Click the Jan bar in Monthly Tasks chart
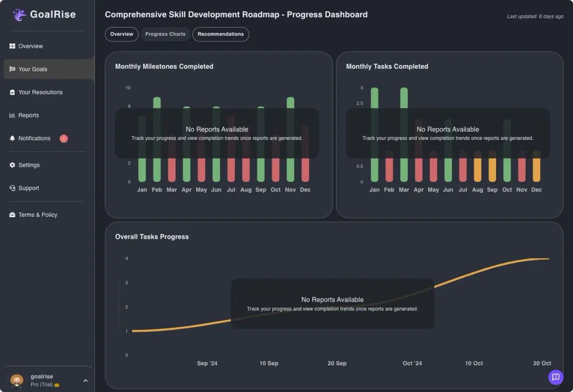573x392 pixels. click(374, 135)
